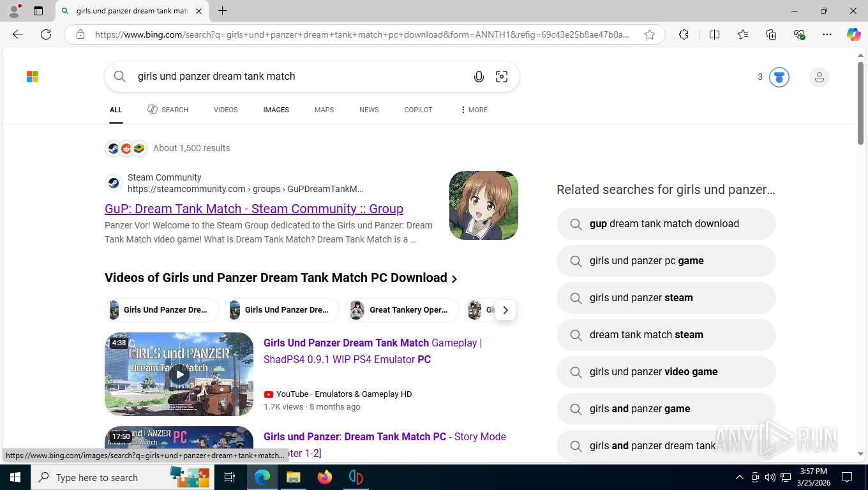Close the girls und panzer tab
This screenshot has height=490, width=868.
pyautogui.click(x=198, y=11)
